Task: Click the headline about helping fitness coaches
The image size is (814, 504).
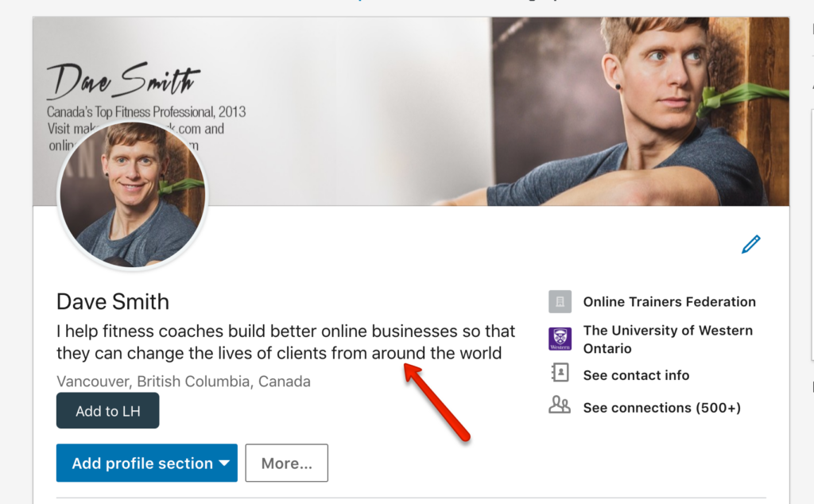Action: click(285, 342)
